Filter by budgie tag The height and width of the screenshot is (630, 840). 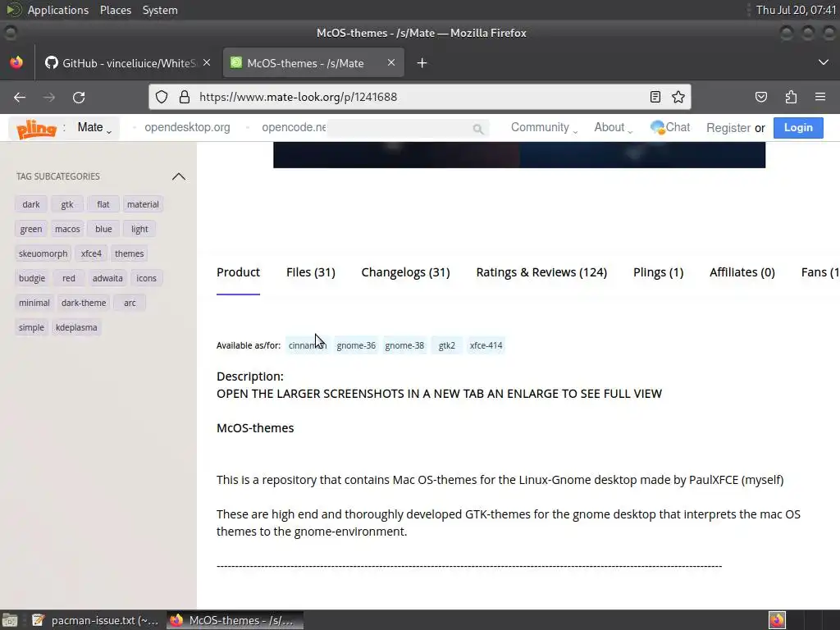coord(32,278)
